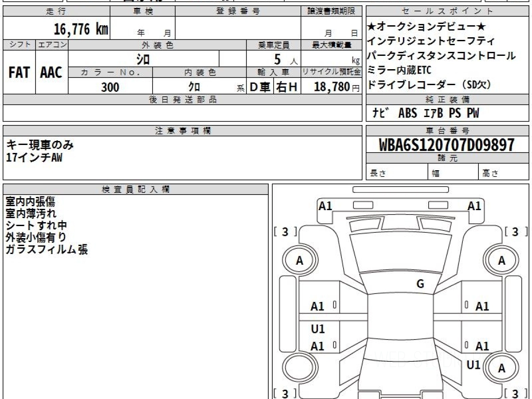Image resolution: width=532 pixels, height=399 pixels.
Task: Click the 内装色 header
Action: tap(199, 72)
